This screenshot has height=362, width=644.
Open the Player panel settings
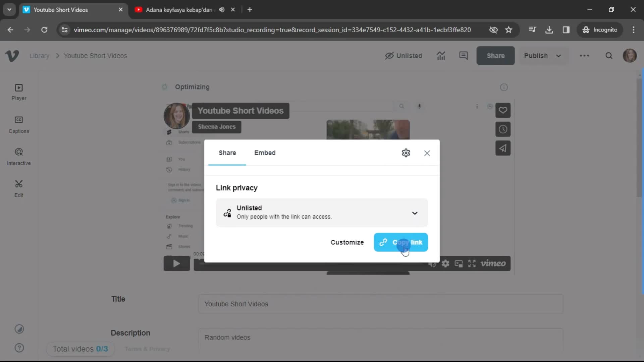(x=18, y=92)
